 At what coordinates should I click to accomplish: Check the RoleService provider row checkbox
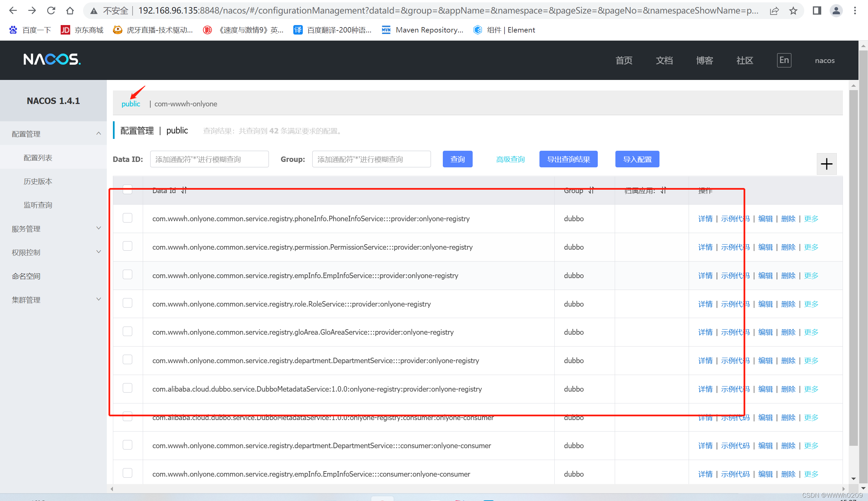pyautogui.click(x=127, y=303)
